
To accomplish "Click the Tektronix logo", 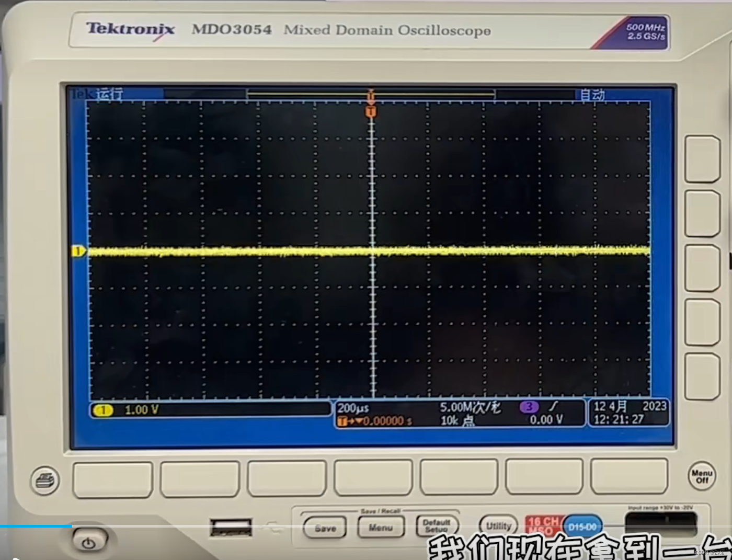I will [x=130, y=29].
